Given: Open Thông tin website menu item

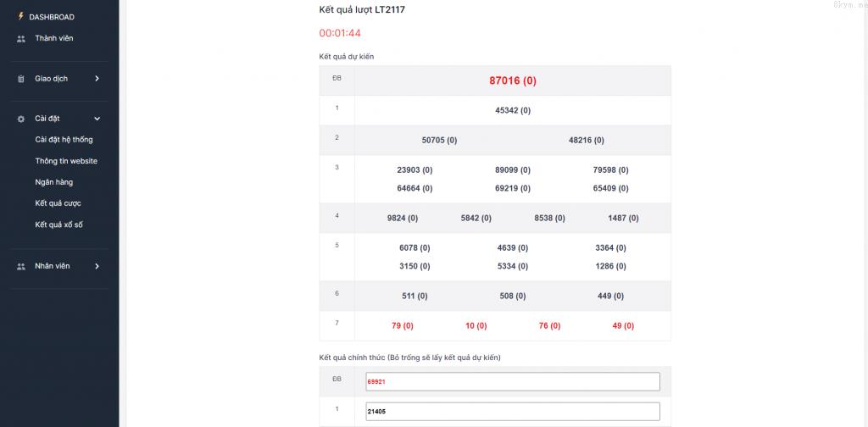Looking at the screenshot, I should pos(66,161).
